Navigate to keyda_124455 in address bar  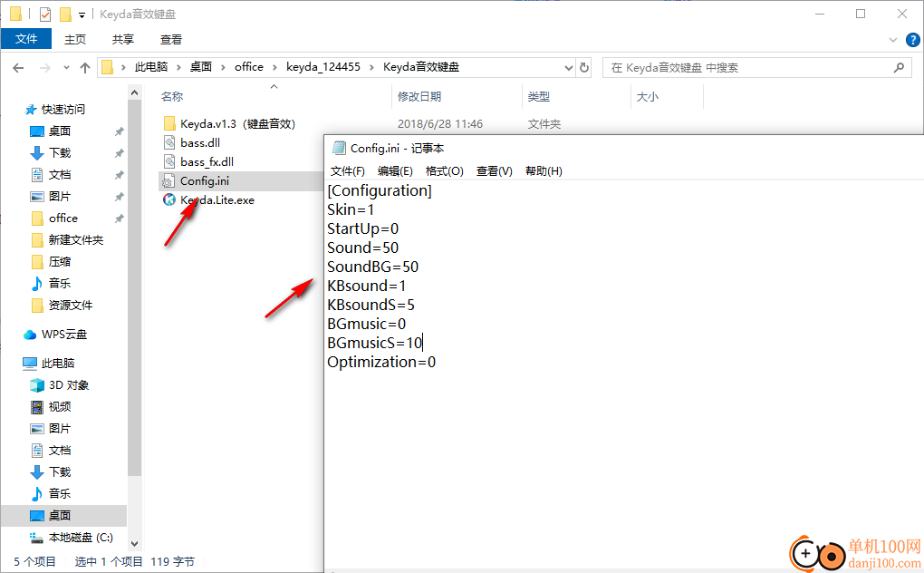(322, 67)
